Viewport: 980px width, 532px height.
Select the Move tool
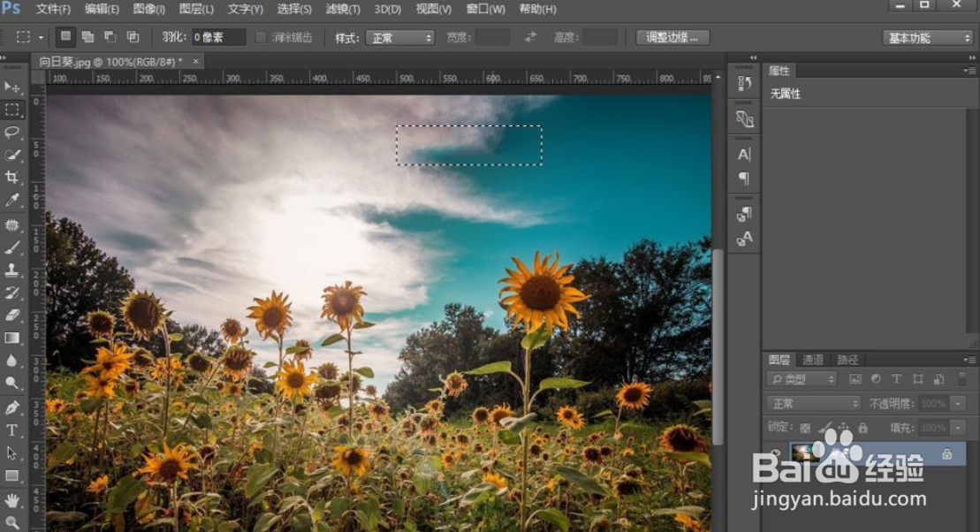pyautogui.click(x=11, y=87)
